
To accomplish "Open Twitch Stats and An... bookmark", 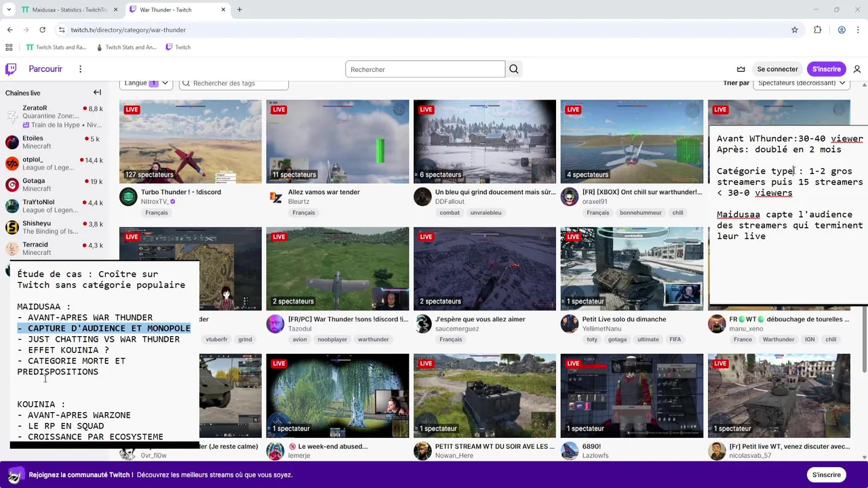I will coord(127,47).
